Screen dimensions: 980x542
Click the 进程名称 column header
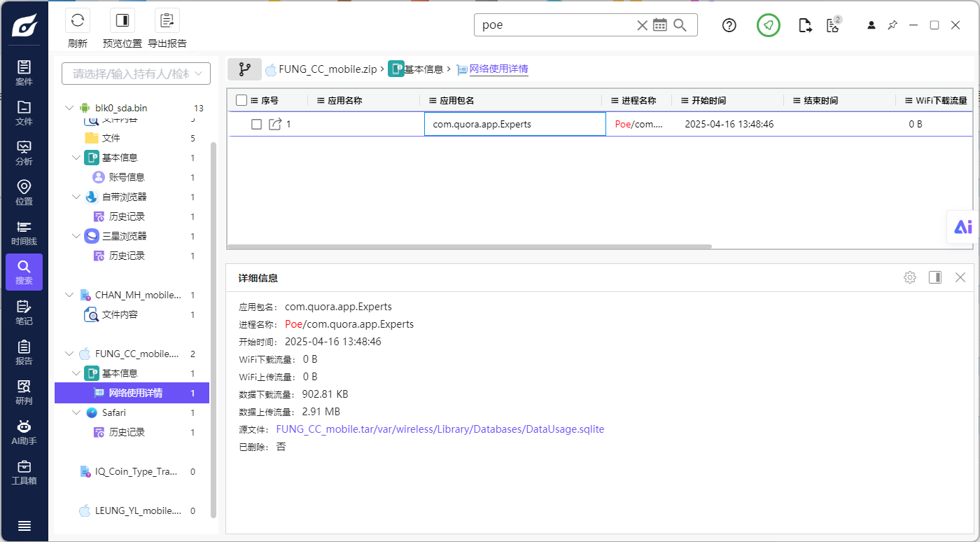click(x=636, y=100)
